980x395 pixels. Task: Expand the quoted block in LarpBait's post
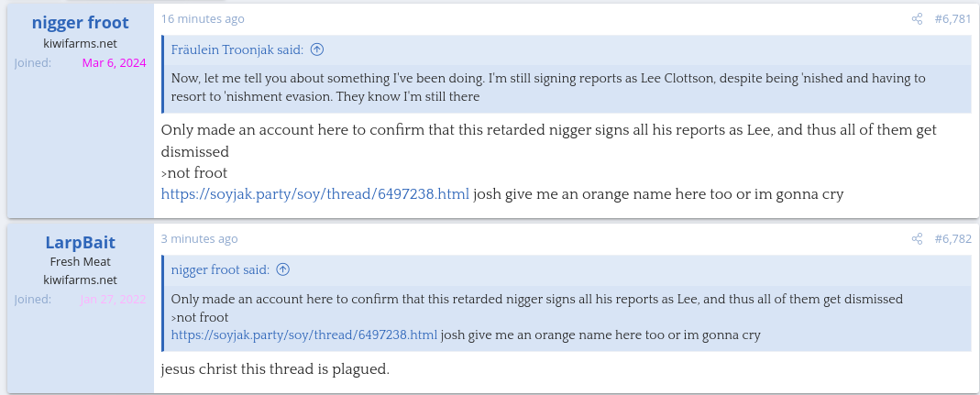(x=550, y=317)
